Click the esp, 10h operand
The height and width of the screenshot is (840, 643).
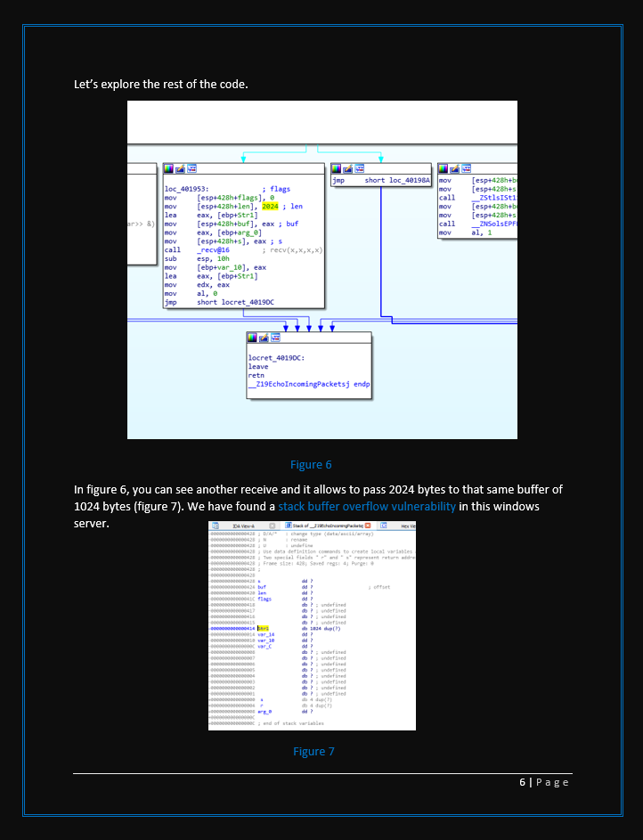point(213,258)
